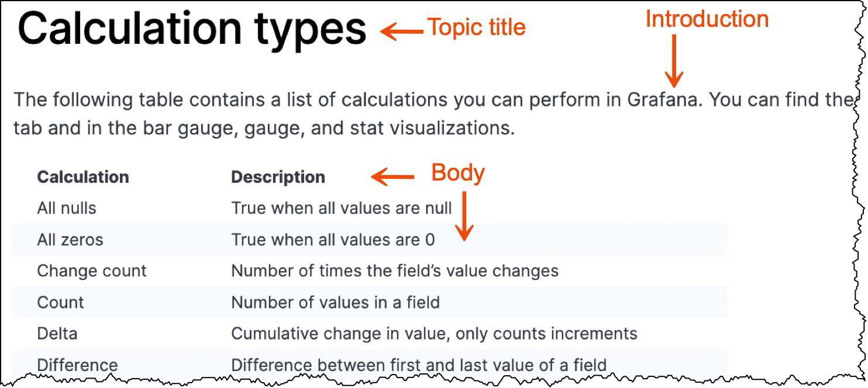Click the Calculation column header
Image resolution: width=868 pixels, height=388 pixels.
83,177
